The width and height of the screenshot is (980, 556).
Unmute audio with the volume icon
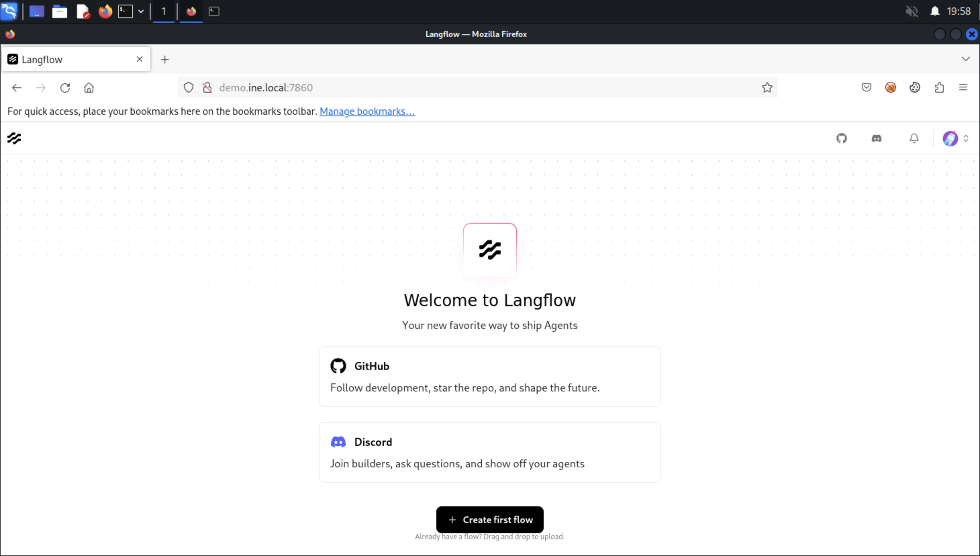click(x=912, y=11)
